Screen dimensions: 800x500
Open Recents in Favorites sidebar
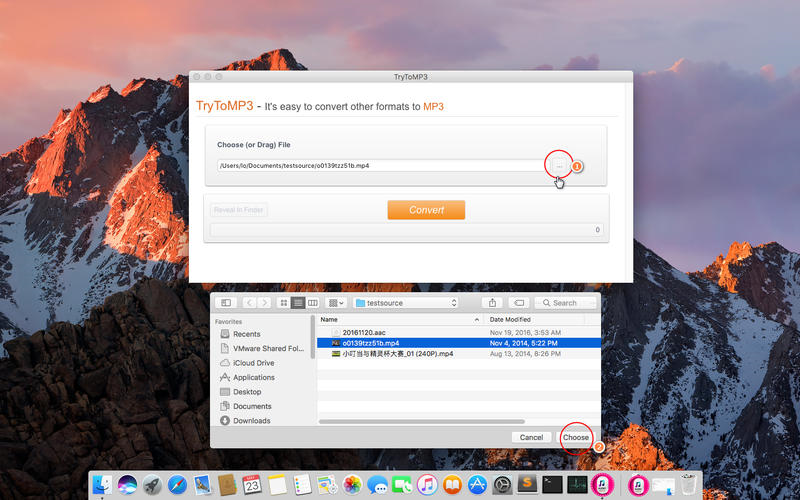[x=246, y=334]
